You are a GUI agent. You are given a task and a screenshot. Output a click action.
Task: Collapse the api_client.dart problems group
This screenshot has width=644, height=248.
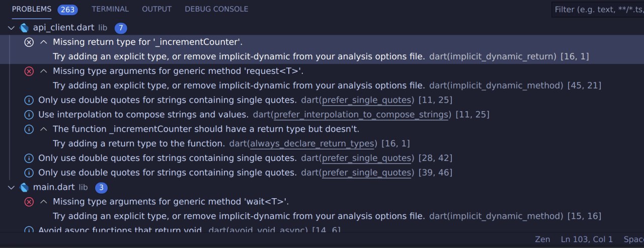(12, 28)
